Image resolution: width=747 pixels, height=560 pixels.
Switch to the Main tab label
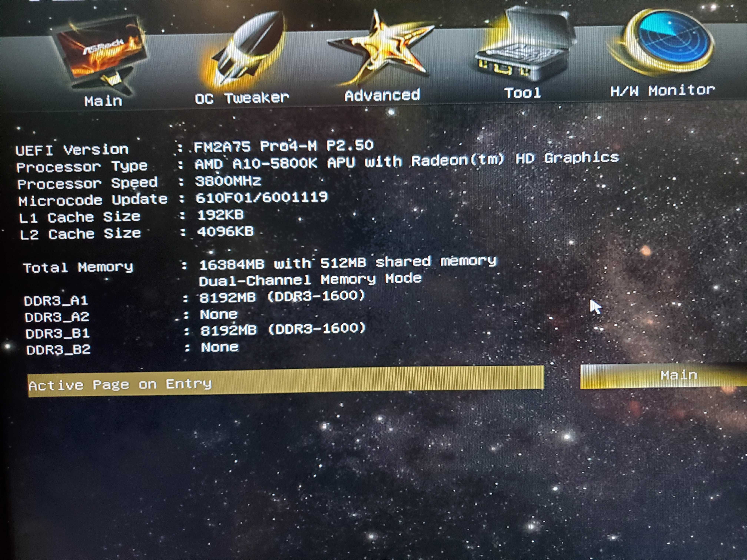(x=103, y=101)
